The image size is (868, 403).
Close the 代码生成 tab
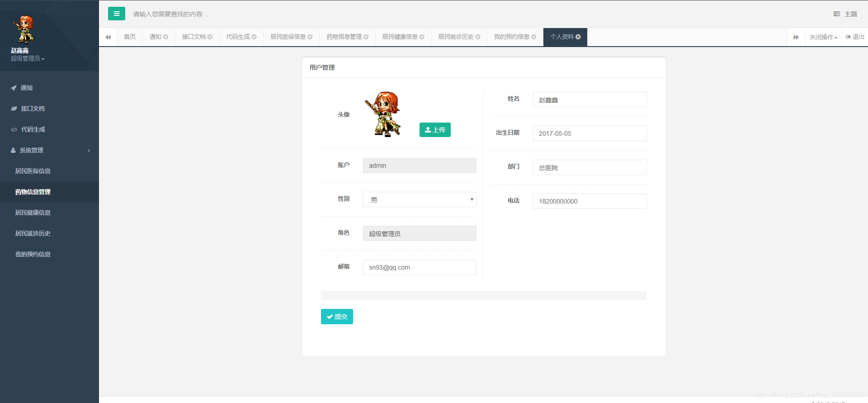[x=254, y=37]
